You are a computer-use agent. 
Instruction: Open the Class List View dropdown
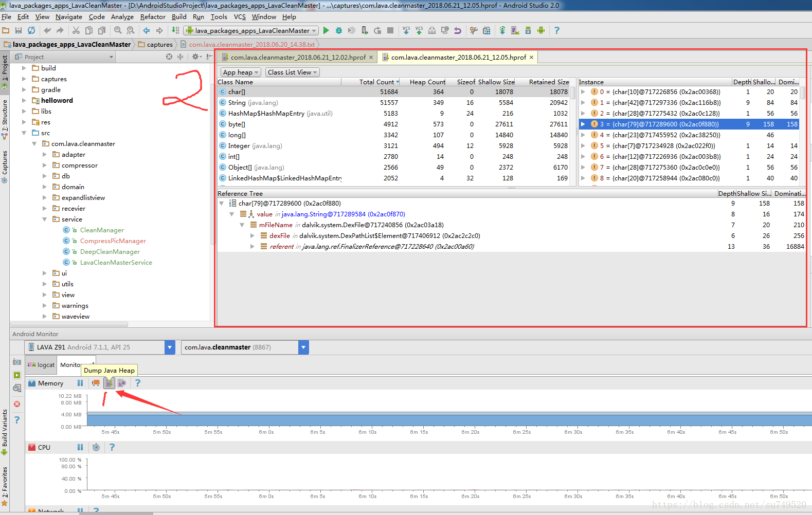click(293, 72)
